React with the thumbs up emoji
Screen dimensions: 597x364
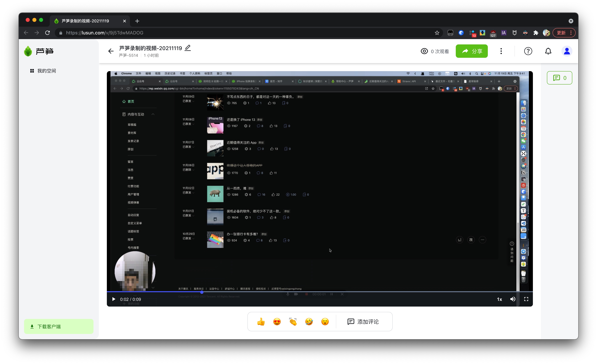pos(261,322)
